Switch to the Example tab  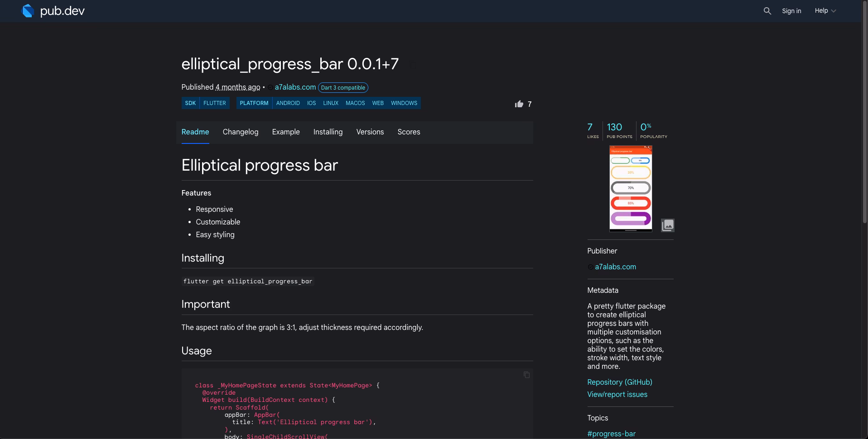(x=286, y=132)
